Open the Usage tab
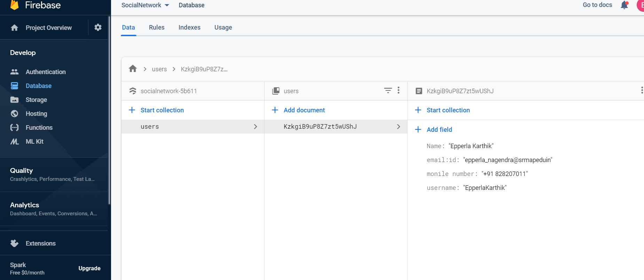Image resolution: width=644 pixels, height=280 pixels. [x=223, y=27]
